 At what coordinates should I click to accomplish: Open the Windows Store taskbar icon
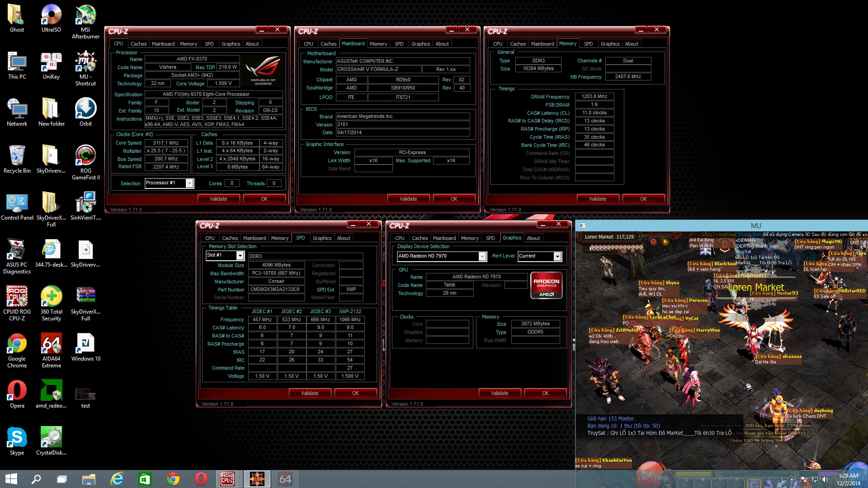(145, 479)
